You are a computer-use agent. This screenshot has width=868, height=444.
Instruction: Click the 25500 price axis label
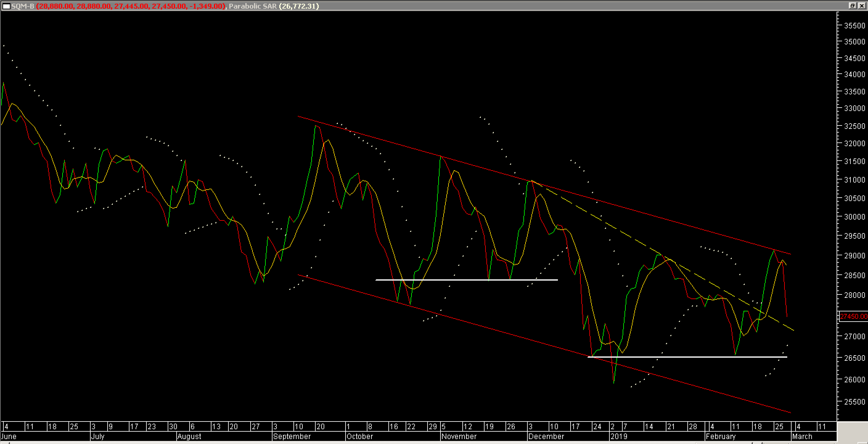pyautogui.click(x=854, y=402)
